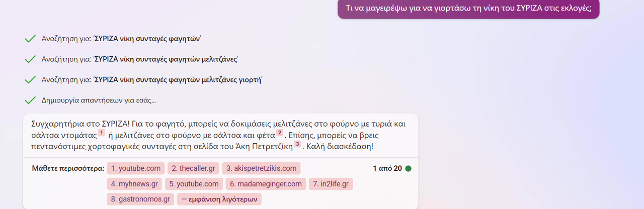Viewport: 644px width, 209px height.
Task: Click checkmark beside 'Δημιουργία απαντήσεων για εσάς'
Action: 30,100
